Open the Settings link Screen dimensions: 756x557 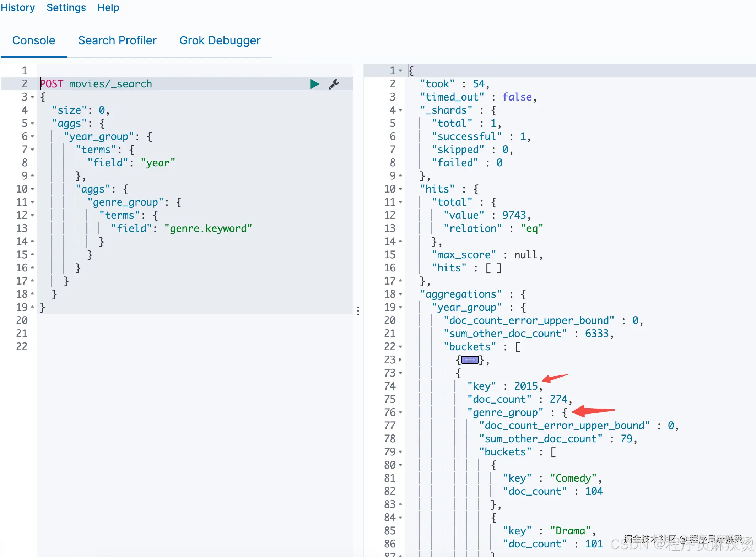pyautogui.click(x=66, y=7)
